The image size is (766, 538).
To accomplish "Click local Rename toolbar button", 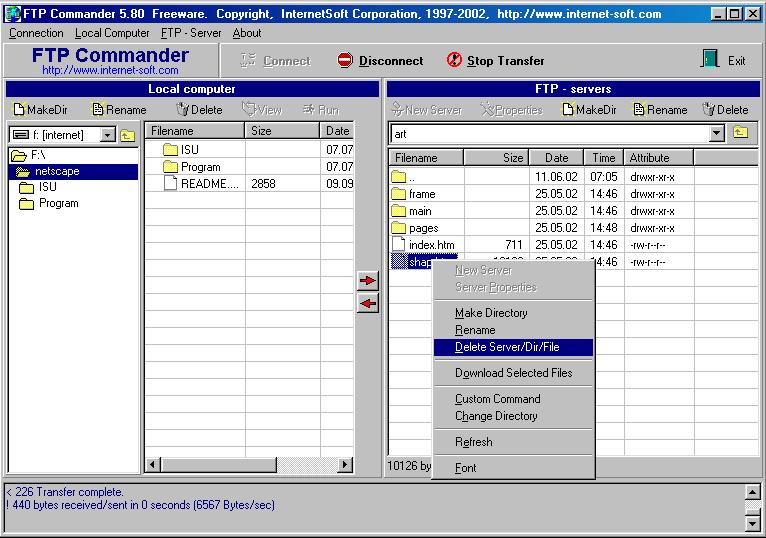I will 120,109.
